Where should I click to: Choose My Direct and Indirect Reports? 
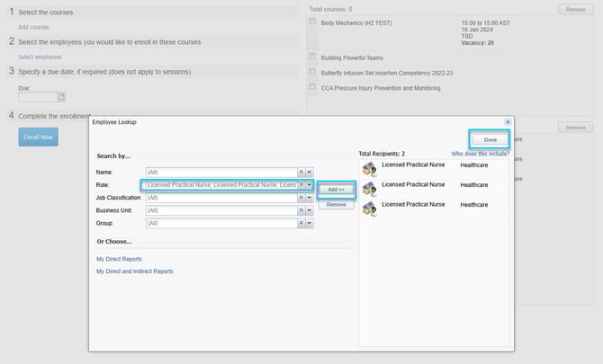pos(134,271)
